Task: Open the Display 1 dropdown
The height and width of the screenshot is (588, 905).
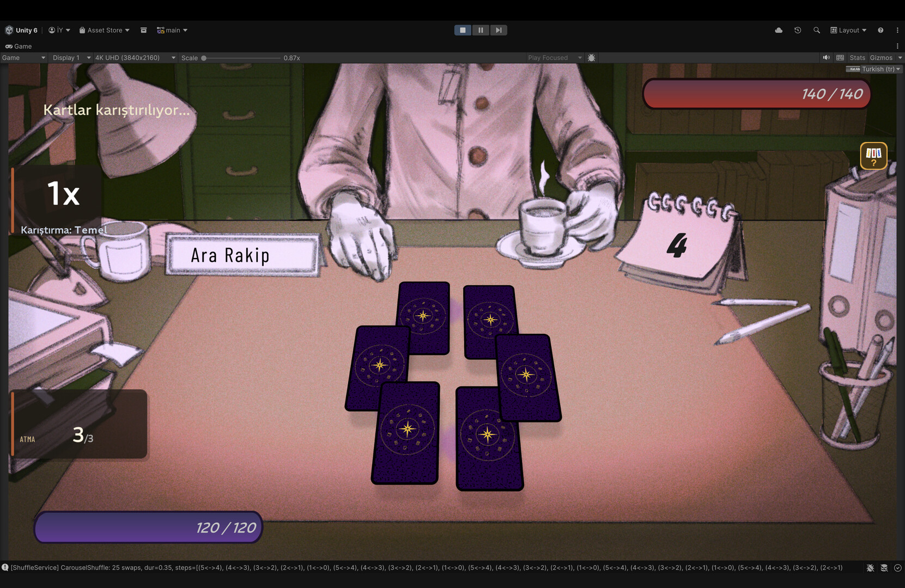Action: (x=71, y=58)
